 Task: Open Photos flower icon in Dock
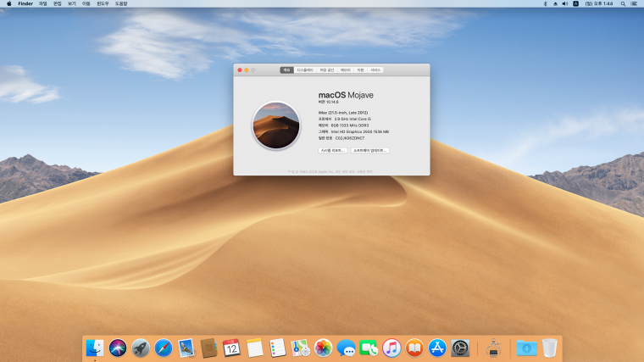click(x=323, y=348)
